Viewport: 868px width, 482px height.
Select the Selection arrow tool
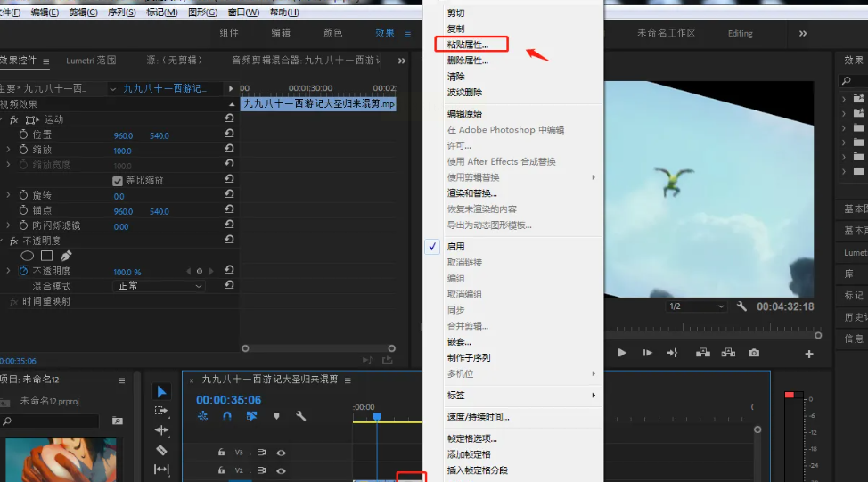click(x=161, y=392)
